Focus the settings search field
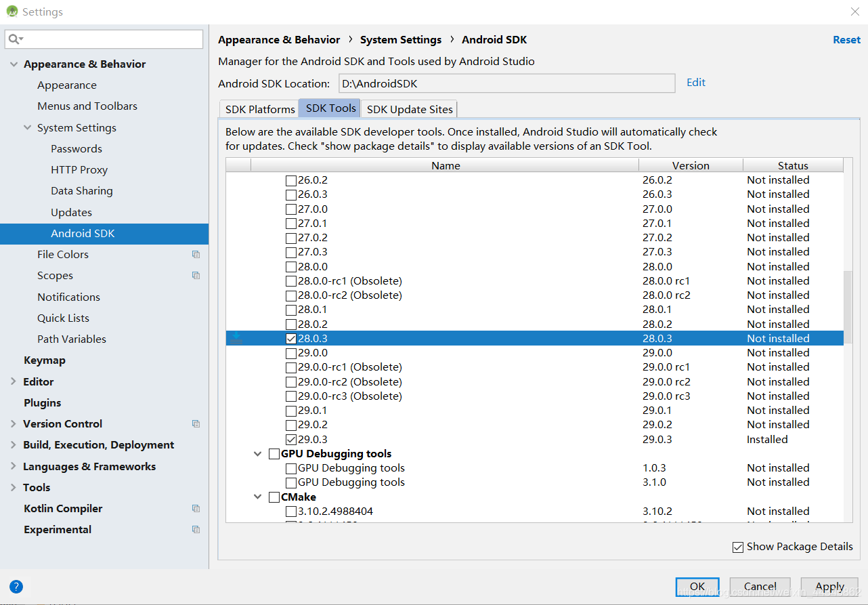Image resolution: width=868 pixels, height=605 pixels. coord(104,39)
